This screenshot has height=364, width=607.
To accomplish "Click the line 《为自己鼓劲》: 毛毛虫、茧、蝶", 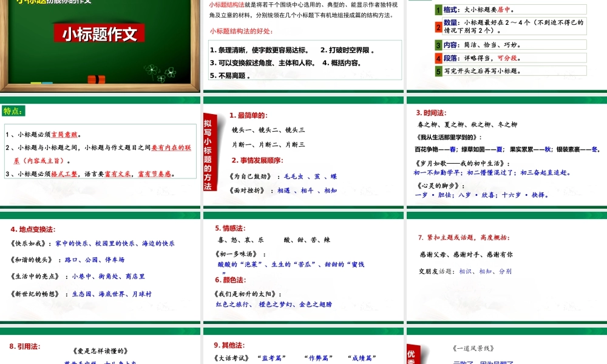I will click(283, 177).
